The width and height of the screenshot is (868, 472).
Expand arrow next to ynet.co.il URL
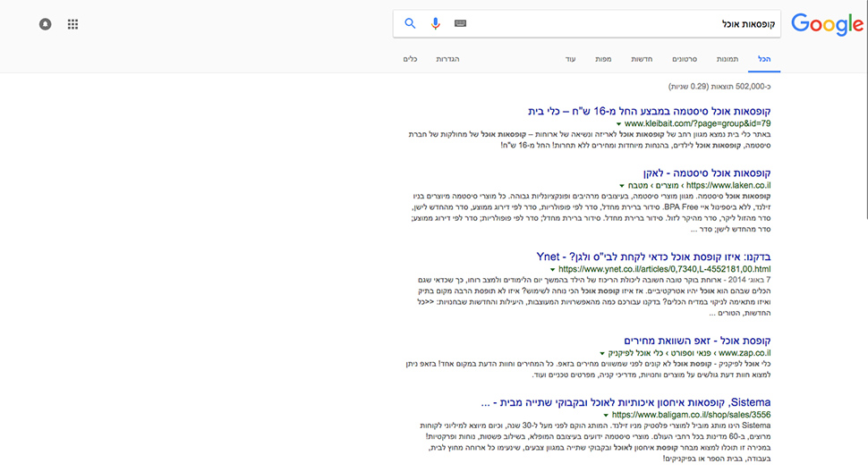click(552, 270)
